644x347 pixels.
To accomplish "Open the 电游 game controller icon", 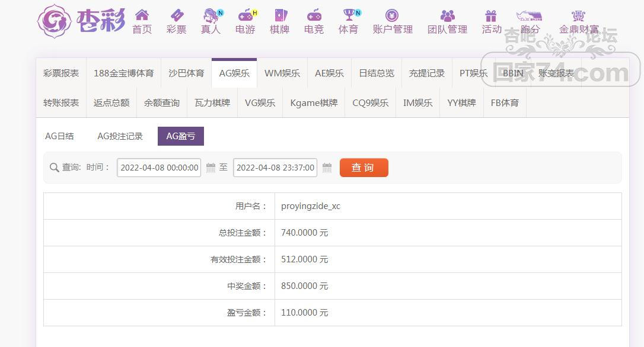I will click(x=245, y=15).
